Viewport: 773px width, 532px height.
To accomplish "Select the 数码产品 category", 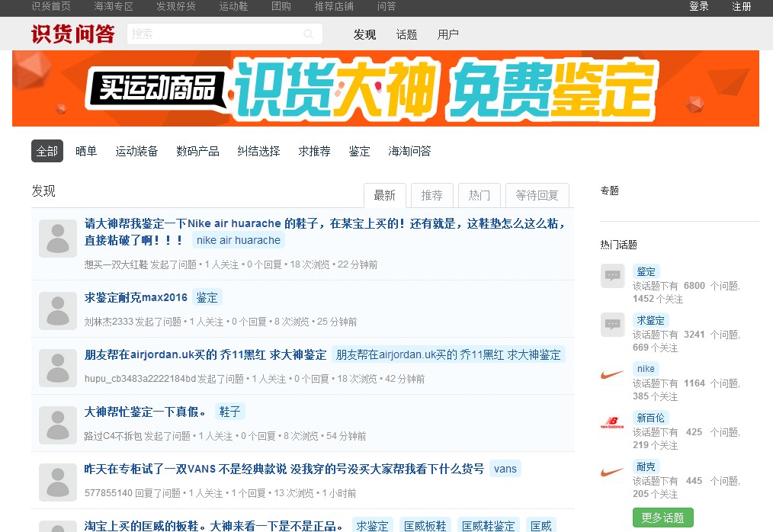I will coord(197,152).
